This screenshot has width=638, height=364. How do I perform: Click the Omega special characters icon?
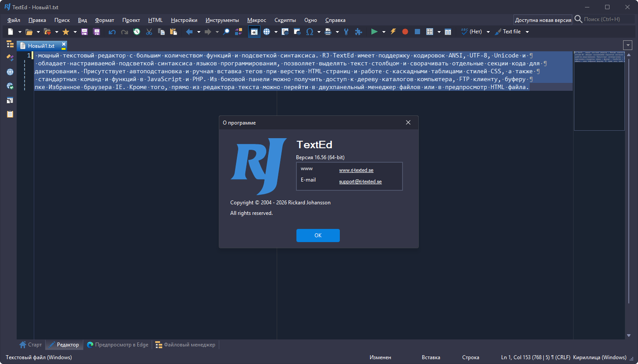(x=310, y=32)
